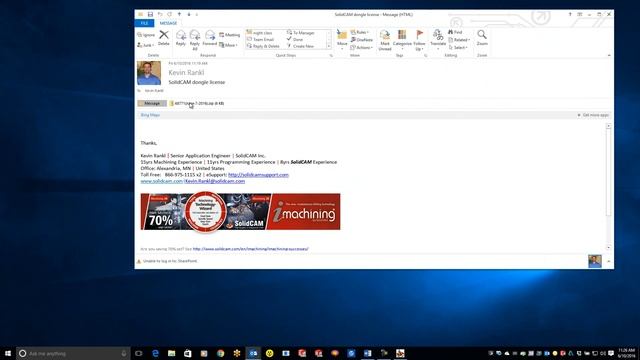The height and width of the screenshot is (360, 640).
Task: Open Task View on the taskbar
Action: coord(139,353)
